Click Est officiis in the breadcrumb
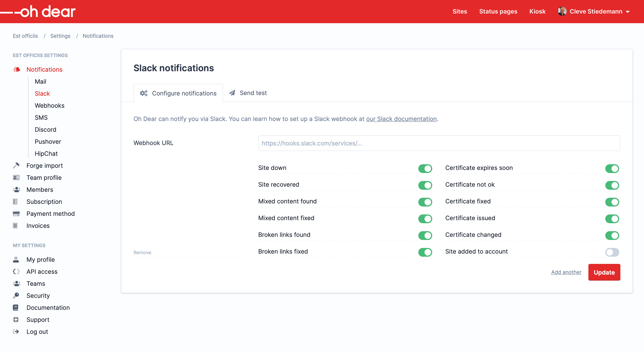The image size is (644, 351). click(25, 36)
